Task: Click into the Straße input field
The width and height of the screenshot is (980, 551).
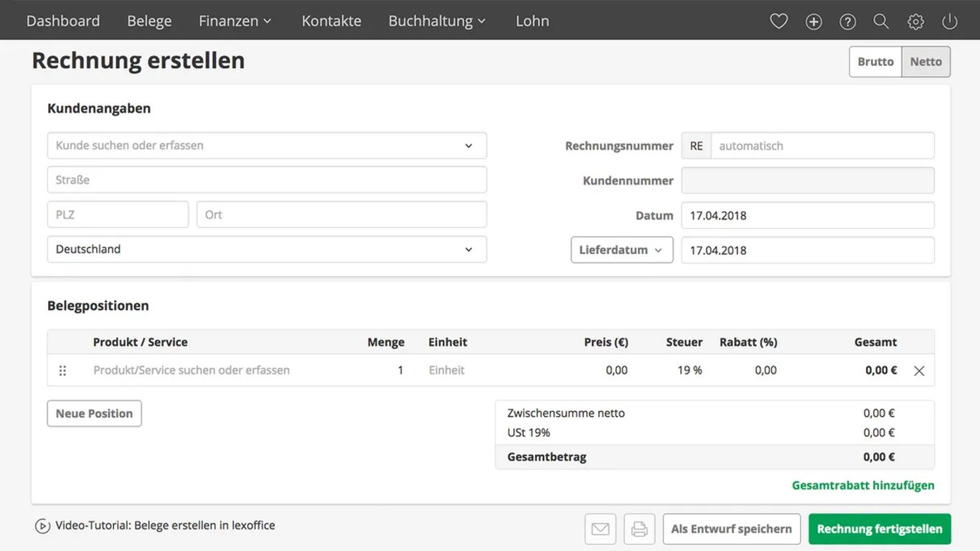Action: [267, 180]
